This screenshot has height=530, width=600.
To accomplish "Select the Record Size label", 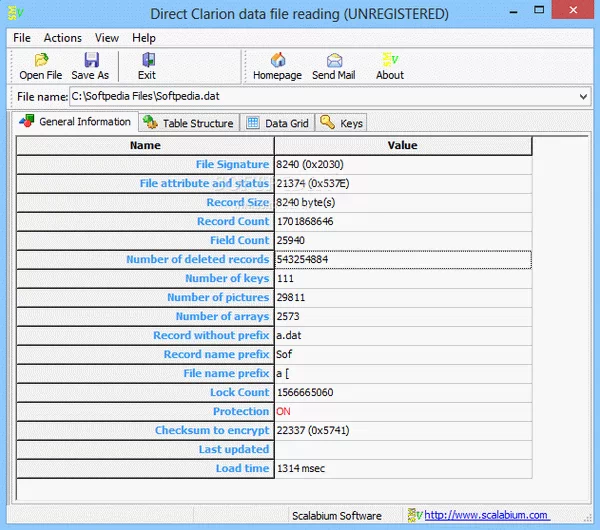I will 238,202.
